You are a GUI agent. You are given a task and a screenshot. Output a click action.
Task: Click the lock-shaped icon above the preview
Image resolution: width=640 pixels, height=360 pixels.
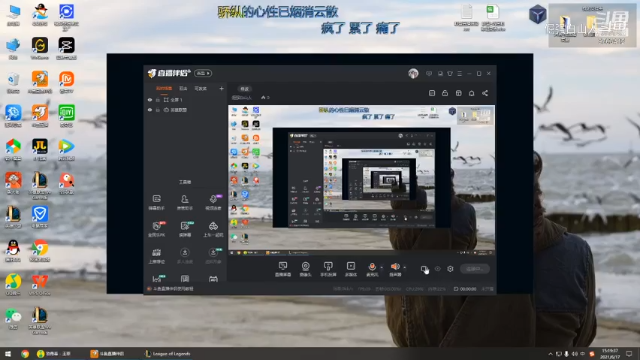click(445, 93)
